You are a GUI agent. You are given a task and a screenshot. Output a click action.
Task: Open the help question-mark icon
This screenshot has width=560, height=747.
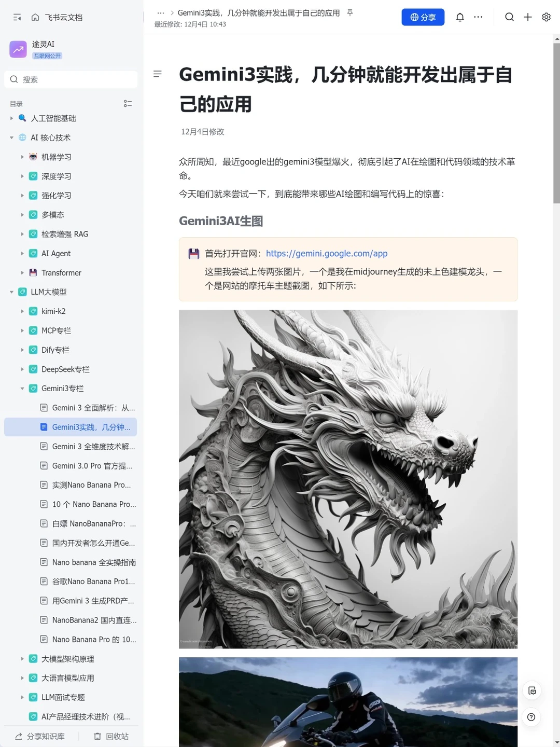(531, 717)
